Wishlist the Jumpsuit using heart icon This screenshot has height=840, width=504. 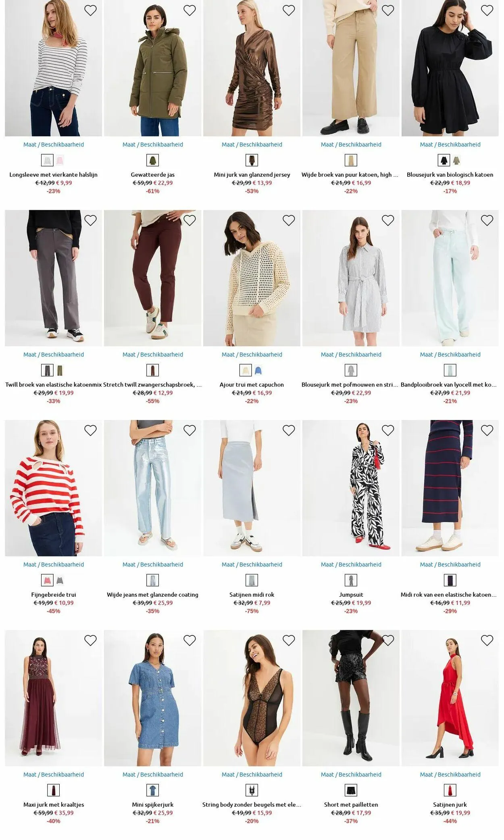(388, 430)
